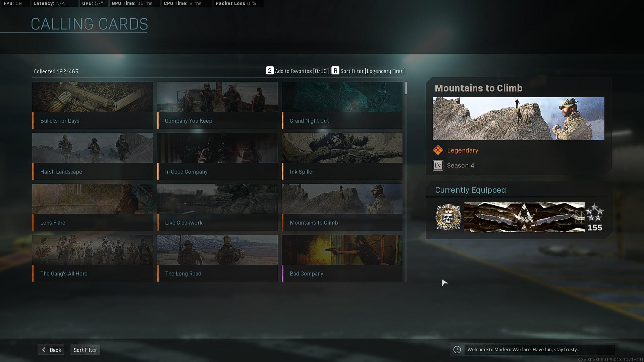Click the currently equipped knives calling card
The height and width of the screenshot is (362, 644).
pyautogui.click(x=524, y=217)
